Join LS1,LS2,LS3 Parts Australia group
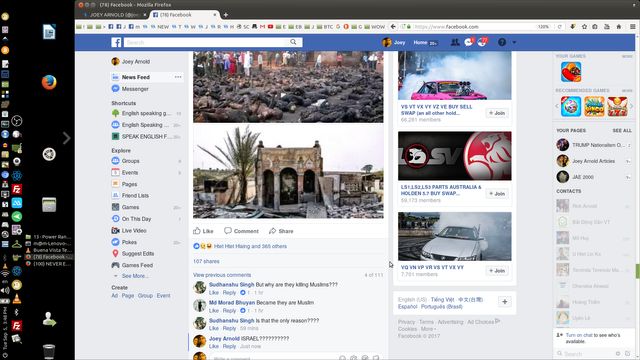 (x=497, y=193)
